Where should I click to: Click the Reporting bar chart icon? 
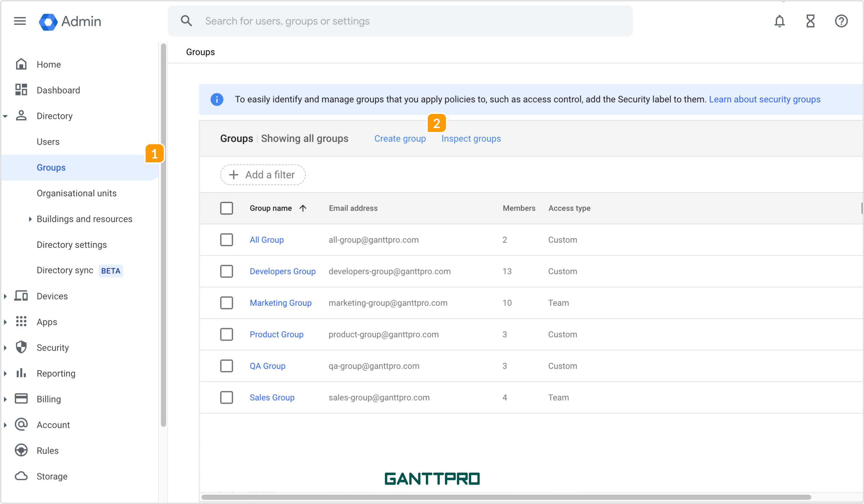[21, 373]
